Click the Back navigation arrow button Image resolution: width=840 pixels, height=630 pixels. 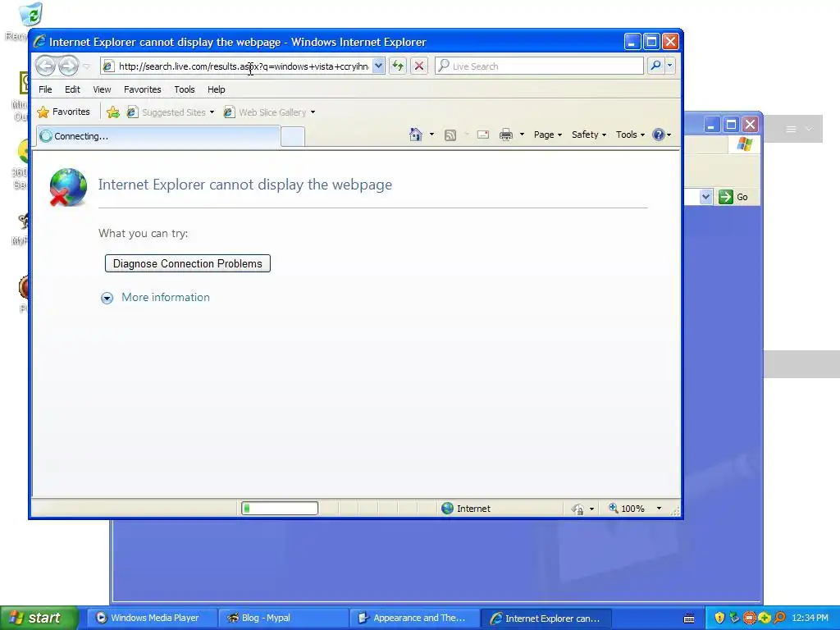click(x=46, y=66)
